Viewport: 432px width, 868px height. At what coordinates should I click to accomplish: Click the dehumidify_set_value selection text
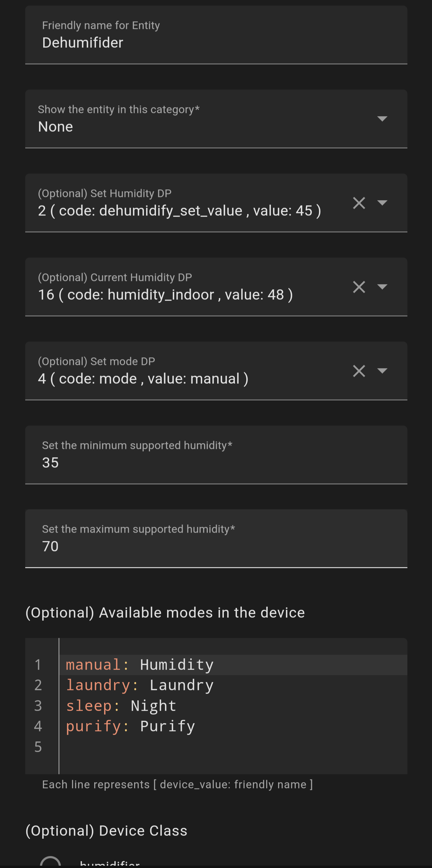coord(179,211)
